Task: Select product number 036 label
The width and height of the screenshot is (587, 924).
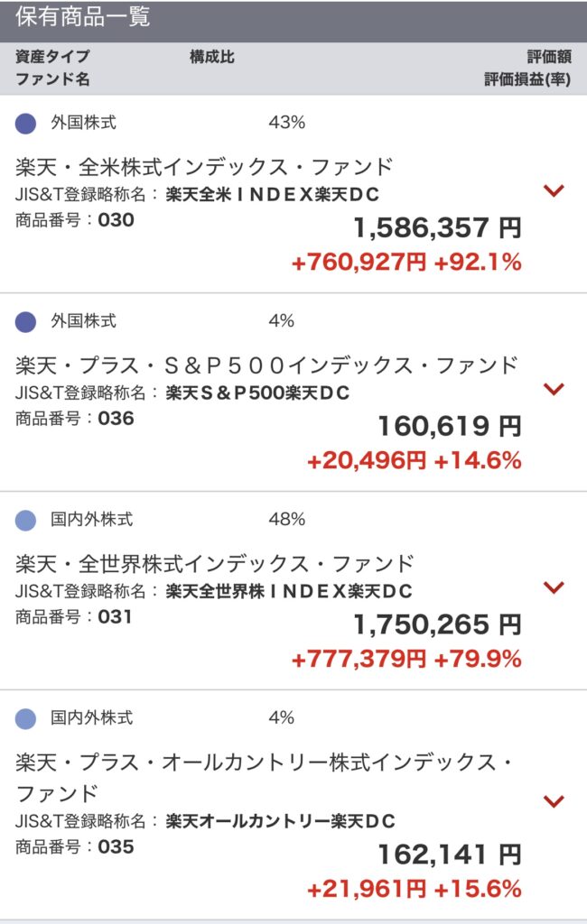Action: click(74, 419)
